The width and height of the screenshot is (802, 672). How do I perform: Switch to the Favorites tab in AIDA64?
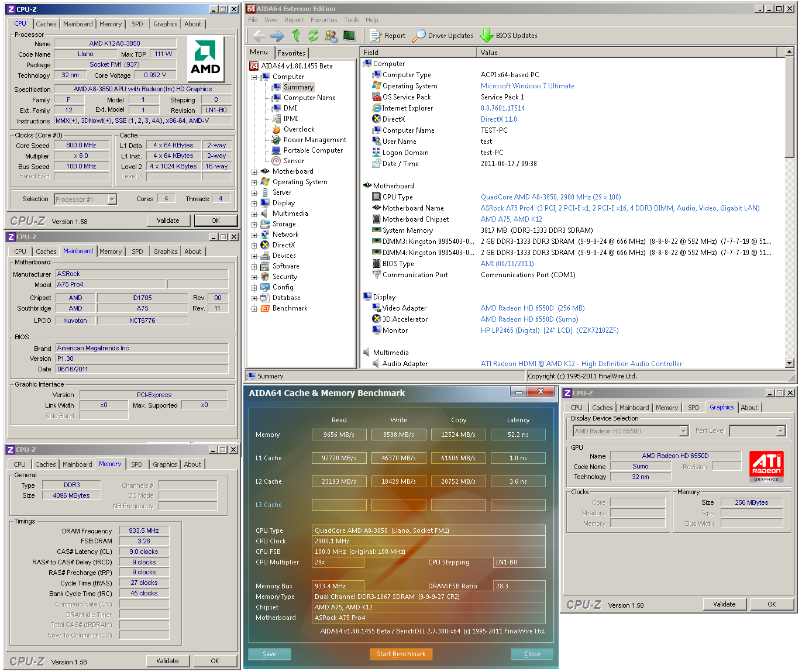(291, 53)
